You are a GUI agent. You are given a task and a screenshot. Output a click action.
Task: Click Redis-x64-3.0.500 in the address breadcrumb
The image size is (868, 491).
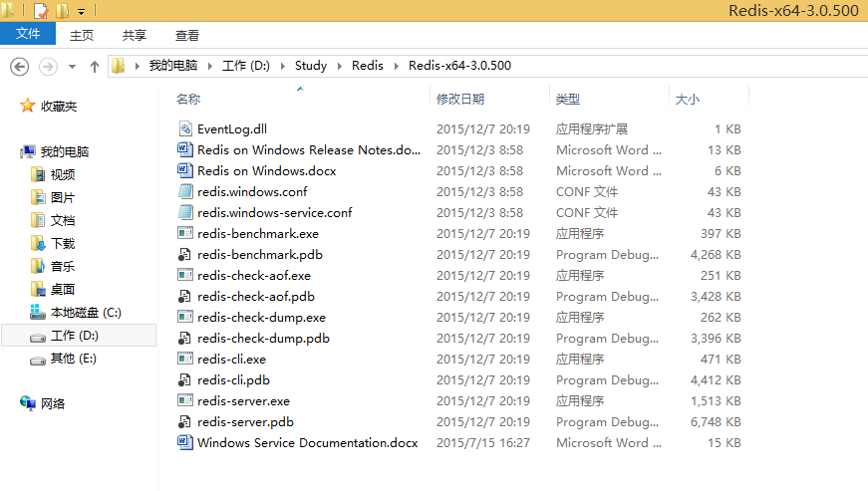click(459, 66)
